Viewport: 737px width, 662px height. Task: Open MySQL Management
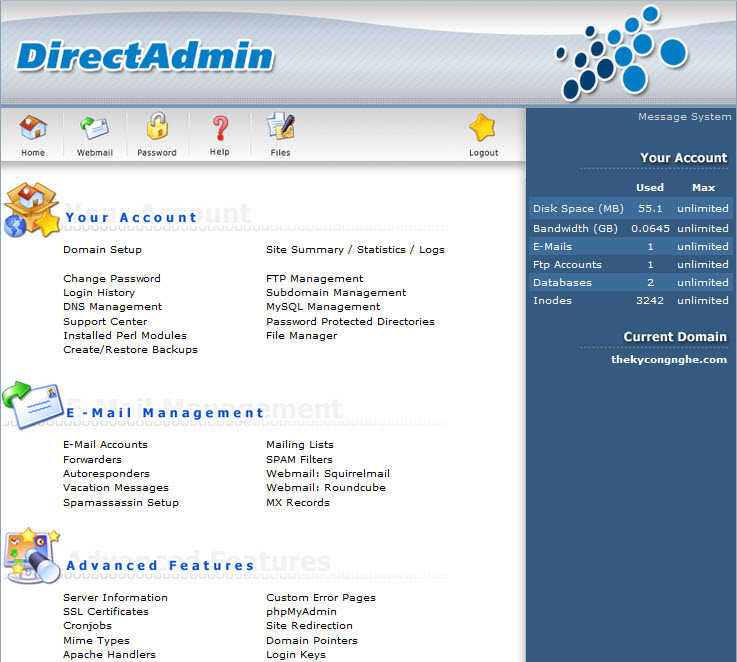tap(323, 307)
